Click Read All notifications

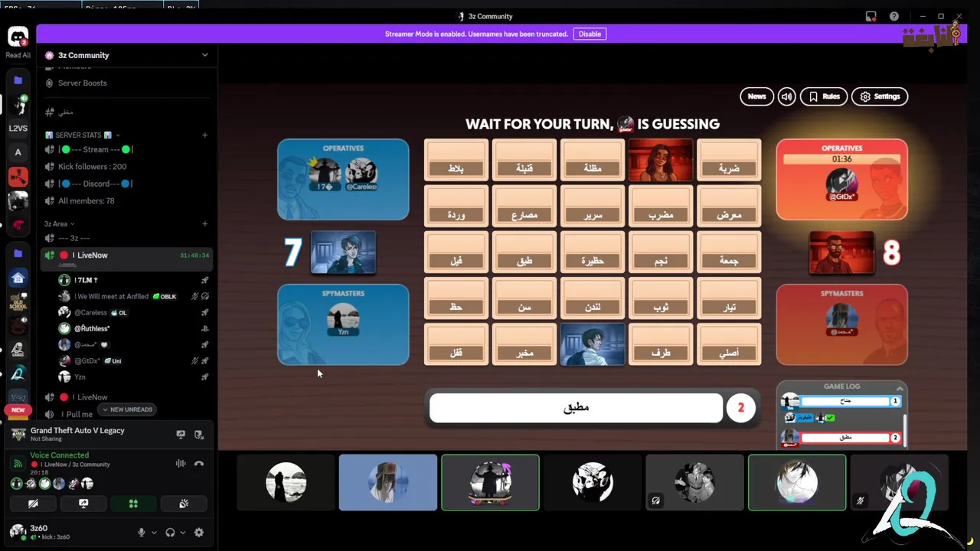click(x=18, y=55)
